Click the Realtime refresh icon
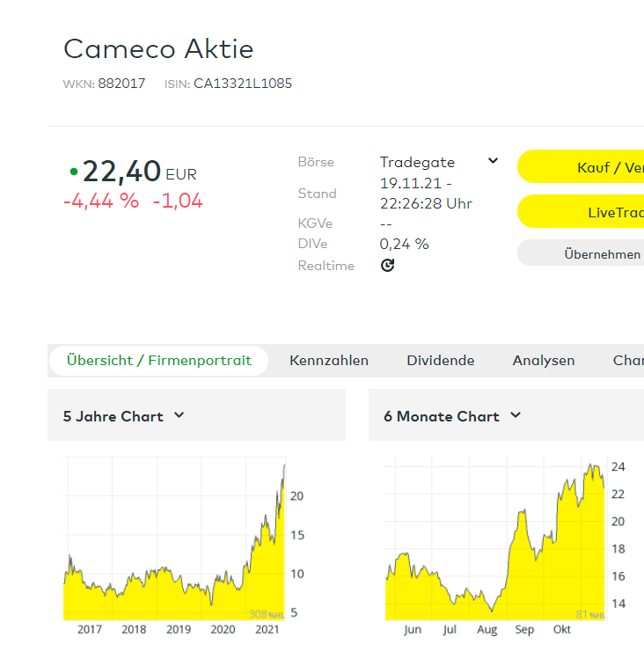This screenshot has width=644, height=659. (387, 266)
